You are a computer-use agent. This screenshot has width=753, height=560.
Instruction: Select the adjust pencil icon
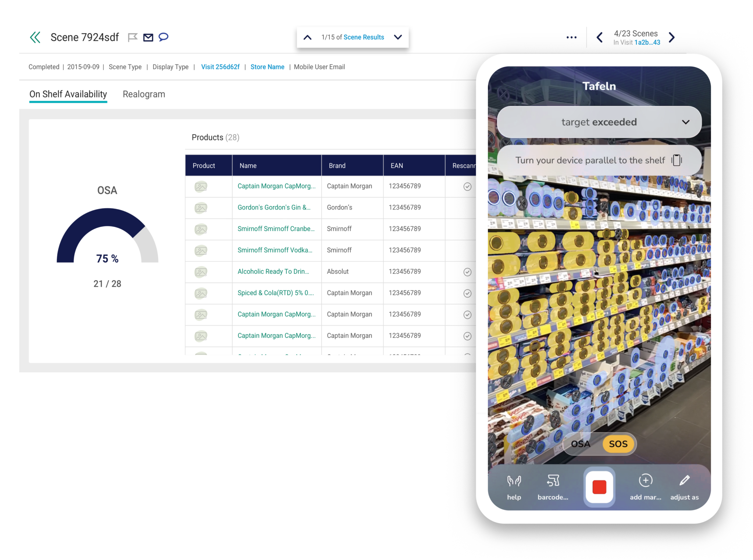pos(684,480)
